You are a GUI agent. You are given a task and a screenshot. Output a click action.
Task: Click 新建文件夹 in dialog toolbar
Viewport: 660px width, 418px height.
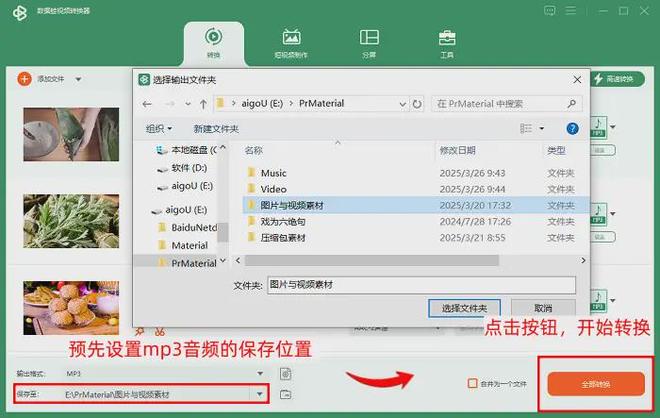click(x=216, y=129)
